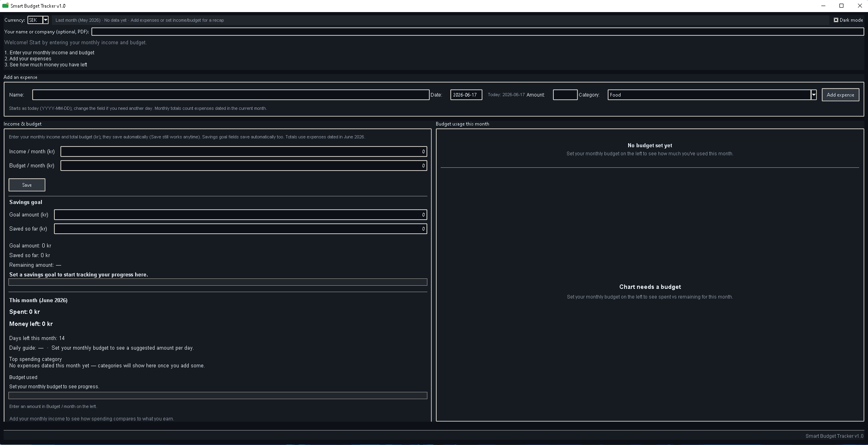Image resolution: width=868 pixels, height=445 pixels.
Task: Minimize the Smart Budget Tracker window
Action: (x=823, y=6)
